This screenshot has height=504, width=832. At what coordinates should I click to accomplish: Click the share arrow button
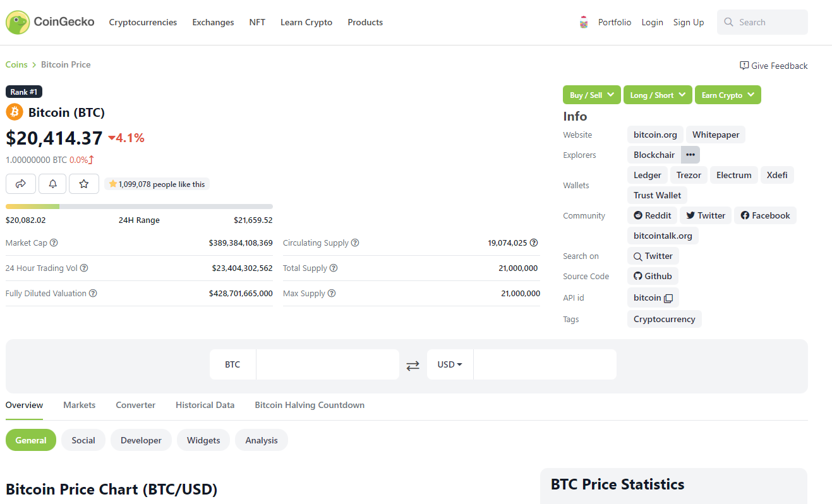pyautogui.click(x=21, y=184)
